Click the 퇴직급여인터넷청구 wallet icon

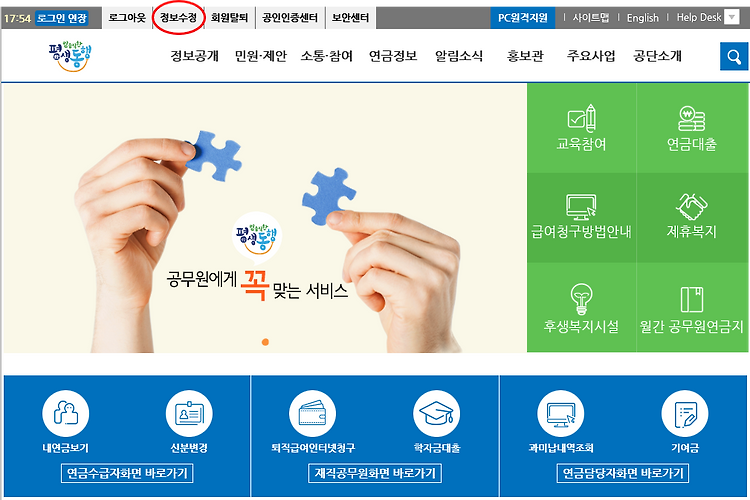click(x=312, y=413)
